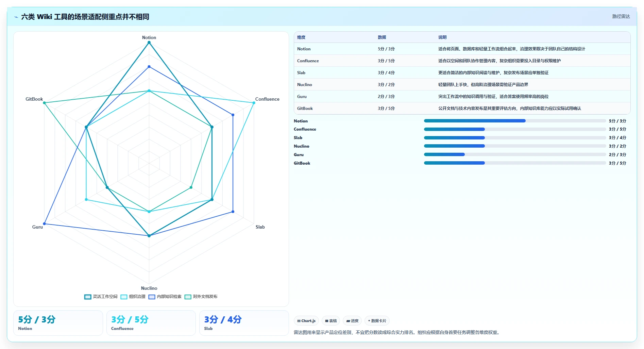Click the 2分 / 3分 value beside Guru progress bar

617,154
